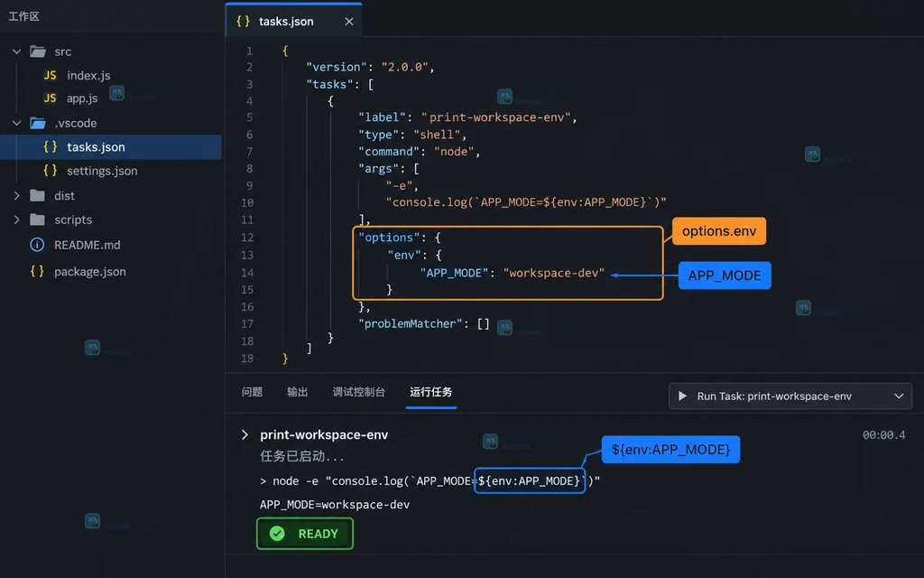Click the info icon of README.md
The width and height of the screenshot is (924, 578).
coord(37,244)
